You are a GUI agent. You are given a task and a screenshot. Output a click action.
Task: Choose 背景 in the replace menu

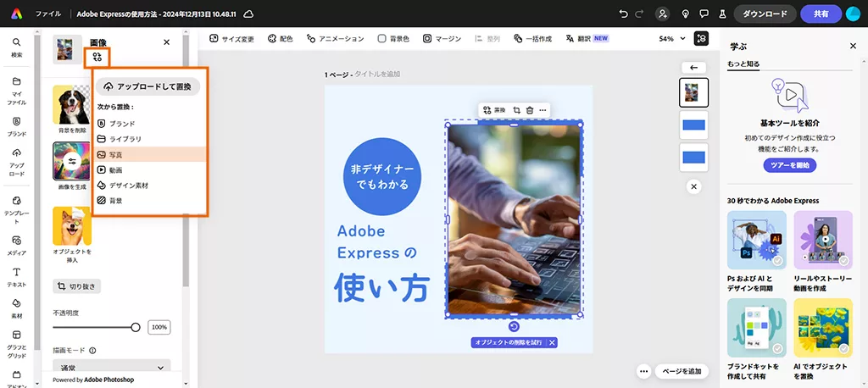tap(149, 201)
